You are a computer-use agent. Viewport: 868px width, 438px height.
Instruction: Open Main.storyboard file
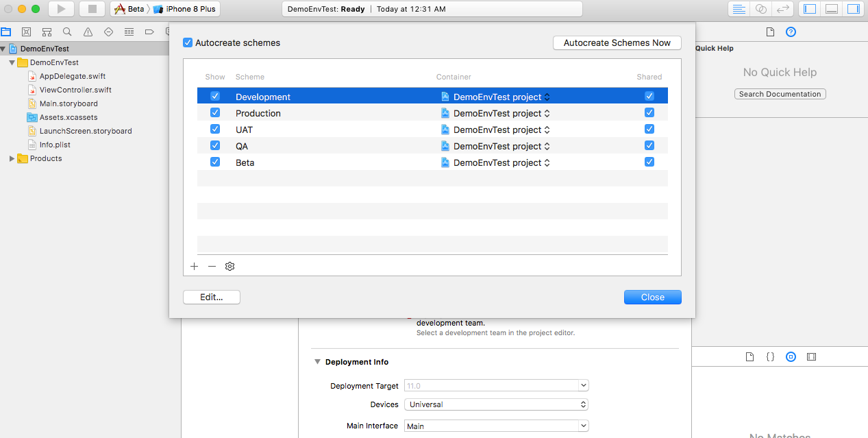[69, 104]
